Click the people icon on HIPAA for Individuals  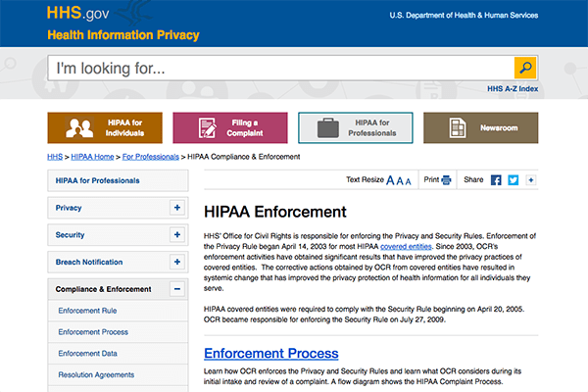coord(79,128)
